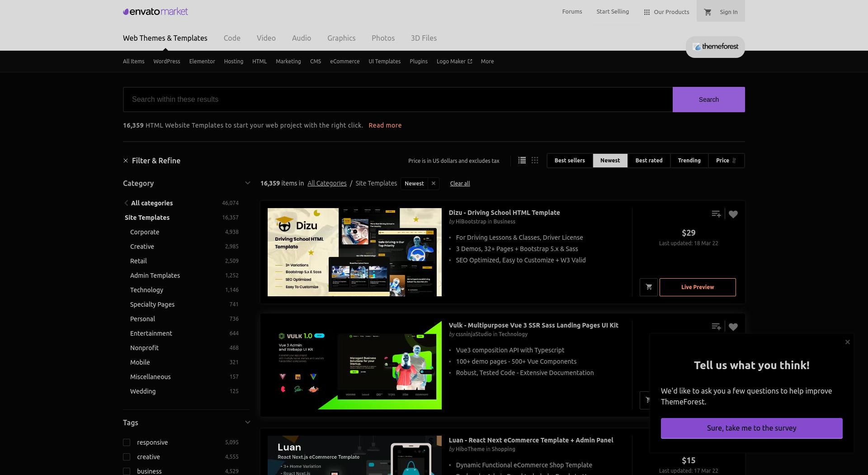The width and height of the screenshot is (868, 475).
Task: Filter by Corporate category
Action: coord(145,232)
